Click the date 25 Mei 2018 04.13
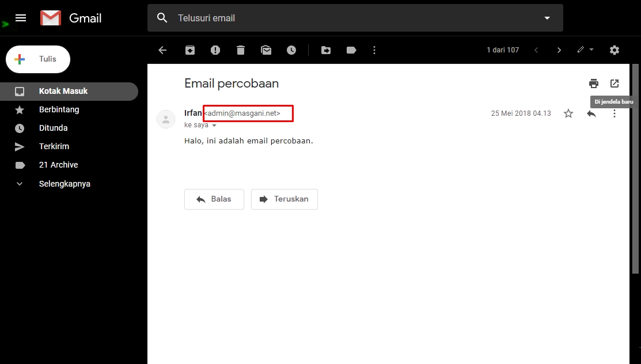Viewport: 641px width, 364px height. (521, 113)
